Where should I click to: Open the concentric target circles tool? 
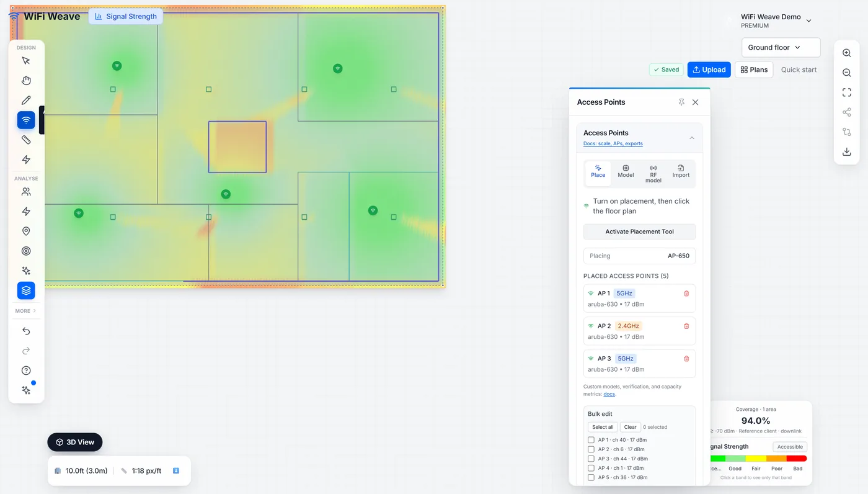pos(26,251)
